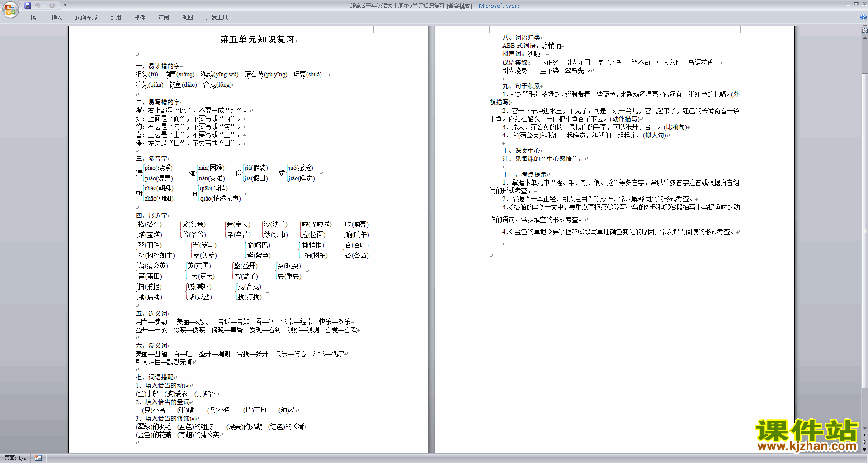The image size is (868, 463).
Task: Click heading 三、多音字
Action: click(151, 159)
